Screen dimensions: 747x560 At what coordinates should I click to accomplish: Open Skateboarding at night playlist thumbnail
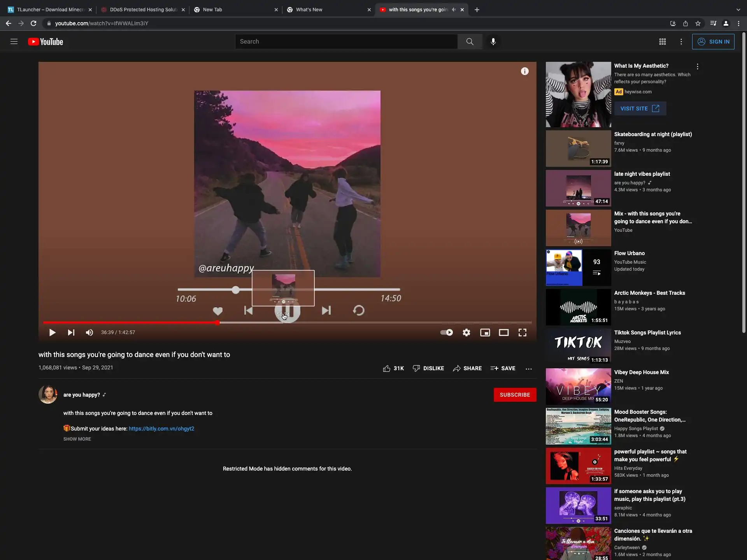tap(578, 149)
